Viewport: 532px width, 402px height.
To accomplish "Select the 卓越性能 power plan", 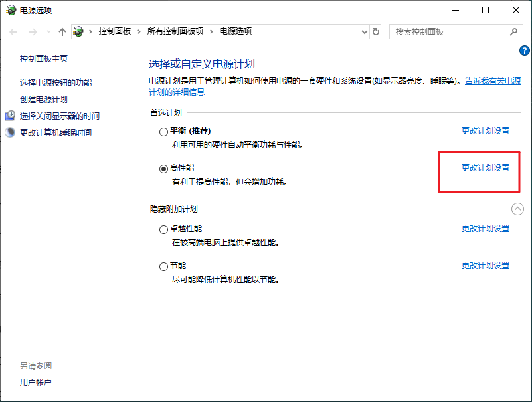I will (x=163, y=229).
